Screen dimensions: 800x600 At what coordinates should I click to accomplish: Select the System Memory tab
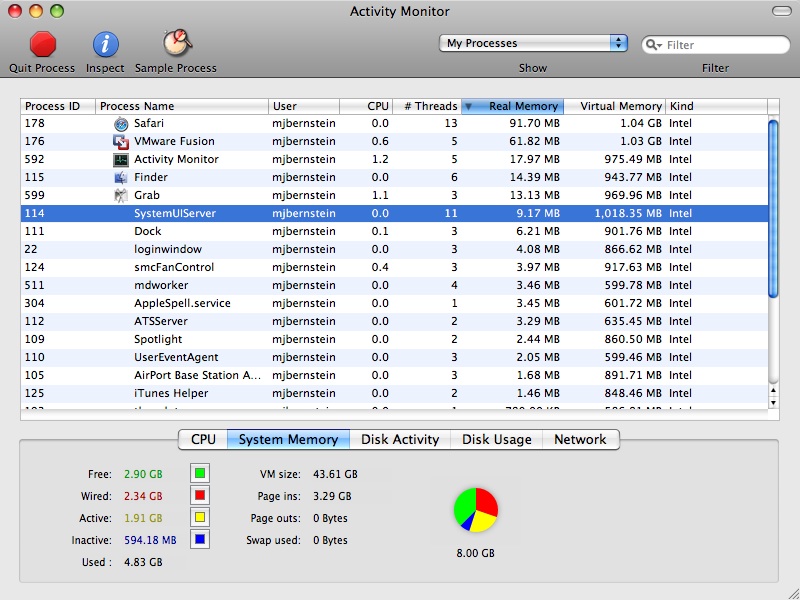pos(288,440)
